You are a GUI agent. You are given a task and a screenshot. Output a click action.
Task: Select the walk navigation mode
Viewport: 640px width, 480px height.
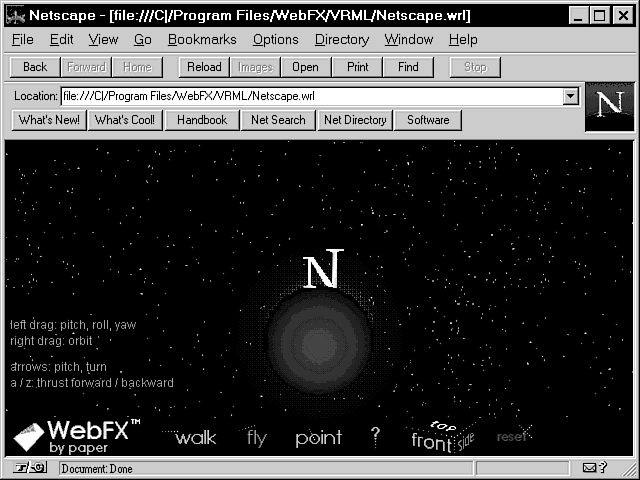(195, 438)
